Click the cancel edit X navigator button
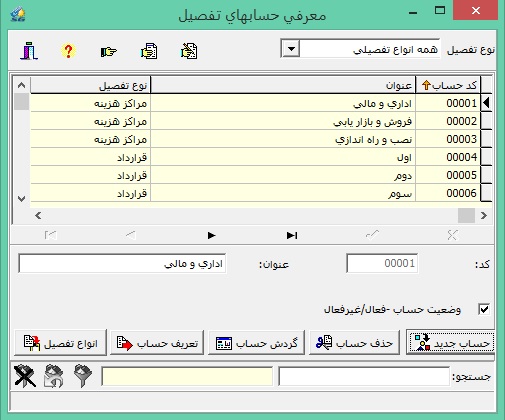Image resolution: width=505 pixels, height=420 pixels. pyautogui.click(x=452, y=235)
